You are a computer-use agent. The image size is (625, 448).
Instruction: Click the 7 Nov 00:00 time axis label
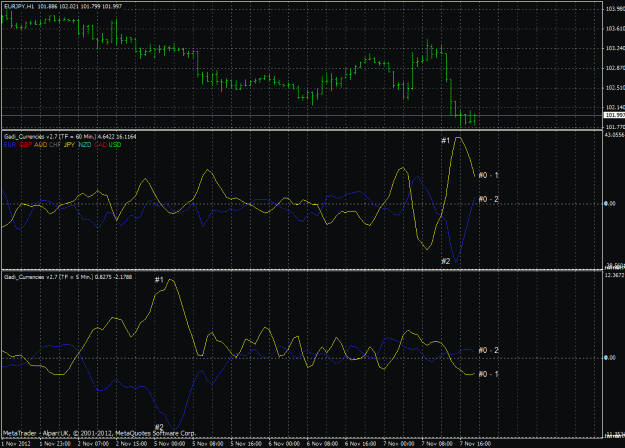399,444
